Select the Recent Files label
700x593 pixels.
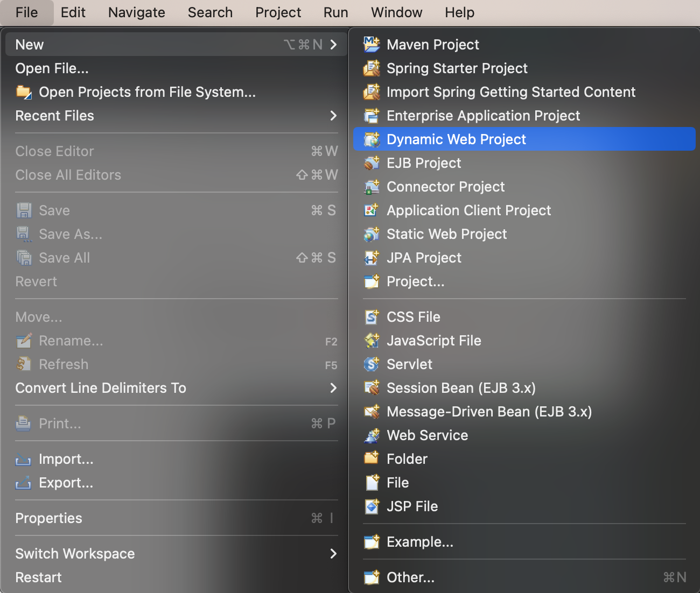pyautogui.click(x=55, y=116)
